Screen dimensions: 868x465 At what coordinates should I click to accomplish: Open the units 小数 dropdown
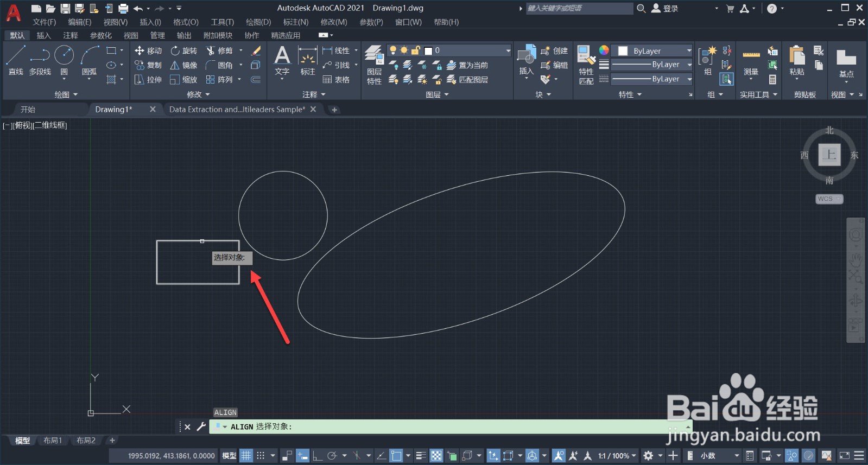tap(719, 456)
